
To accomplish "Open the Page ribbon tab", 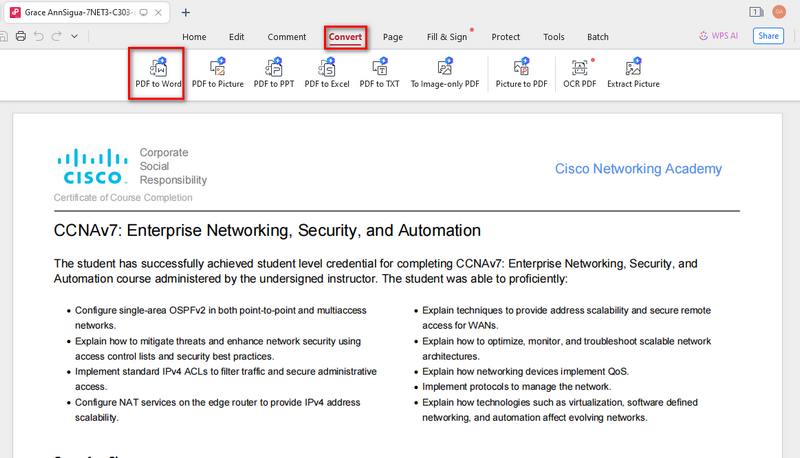I will coord(393,37).
